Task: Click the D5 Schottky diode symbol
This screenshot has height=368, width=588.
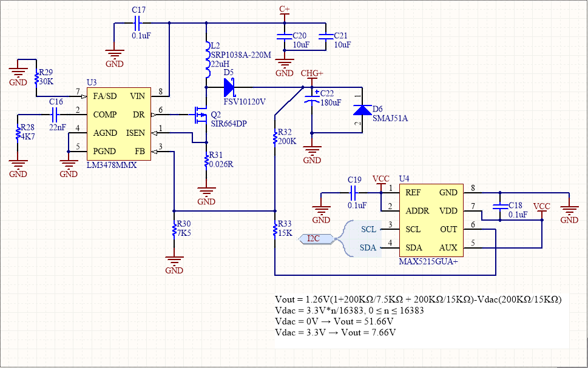Action: [229, 89]
